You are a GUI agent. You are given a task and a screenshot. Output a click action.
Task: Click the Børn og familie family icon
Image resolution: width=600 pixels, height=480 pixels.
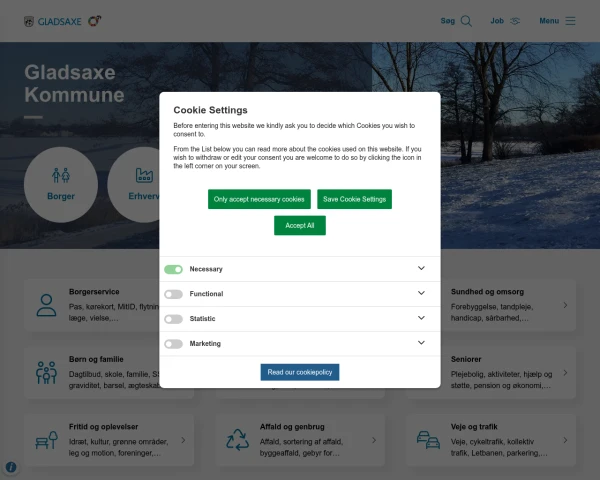pyautogui.click(x=46, y=372)
